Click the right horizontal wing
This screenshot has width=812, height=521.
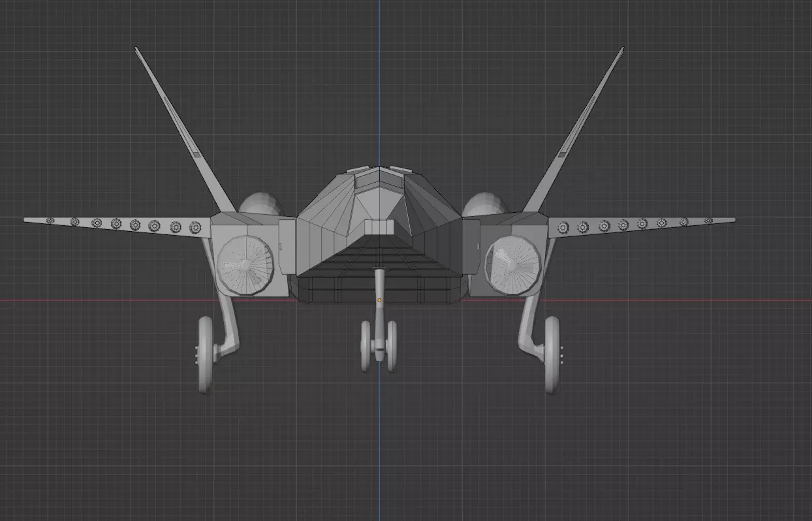pyautogui.click(x=643, y=225)
